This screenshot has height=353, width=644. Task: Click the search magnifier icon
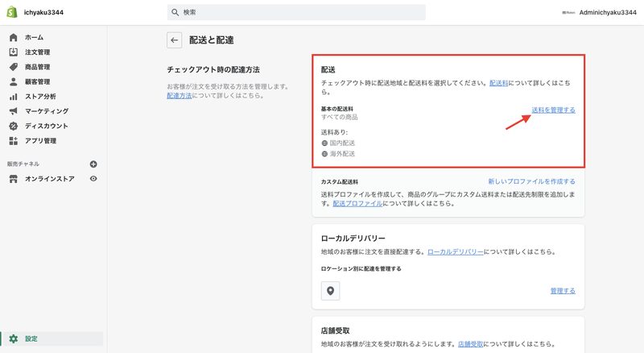(175, 12)
